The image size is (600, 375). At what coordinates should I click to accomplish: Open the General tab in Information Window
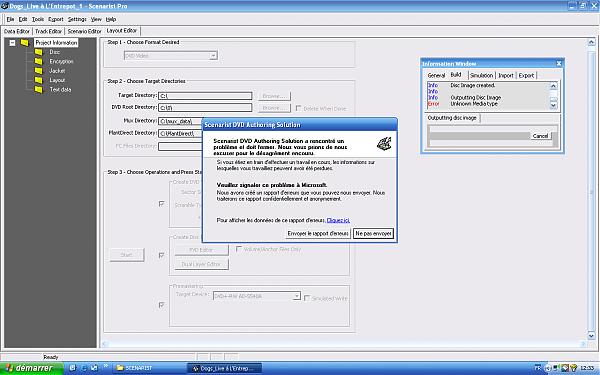[x=436, y=75]
